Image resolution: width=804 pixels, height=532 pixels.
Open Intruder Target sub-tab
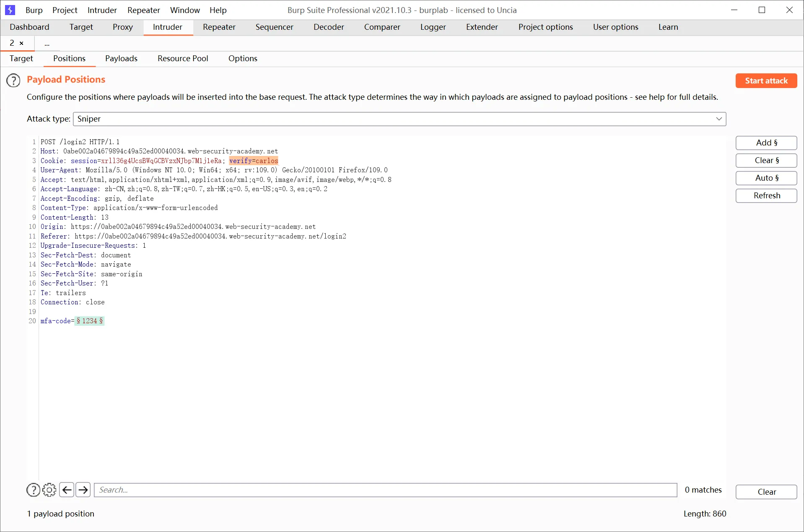21,58
